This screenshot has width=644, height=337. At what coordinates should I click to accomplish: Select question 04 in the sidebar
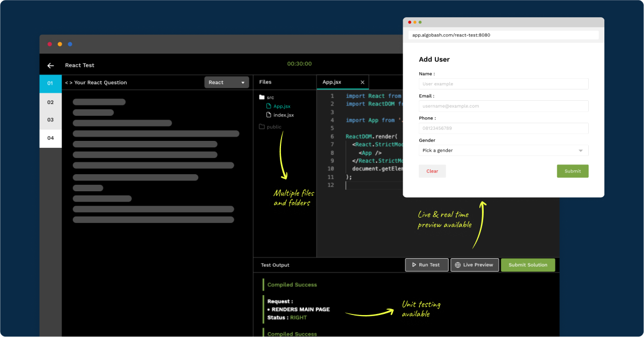(50, 138)
